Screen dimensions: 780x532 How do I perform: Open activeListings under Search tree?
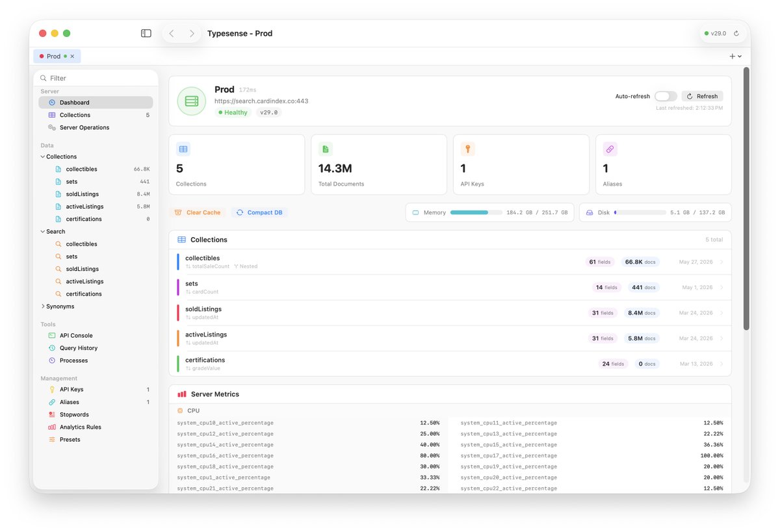click(x=96, y=281)
